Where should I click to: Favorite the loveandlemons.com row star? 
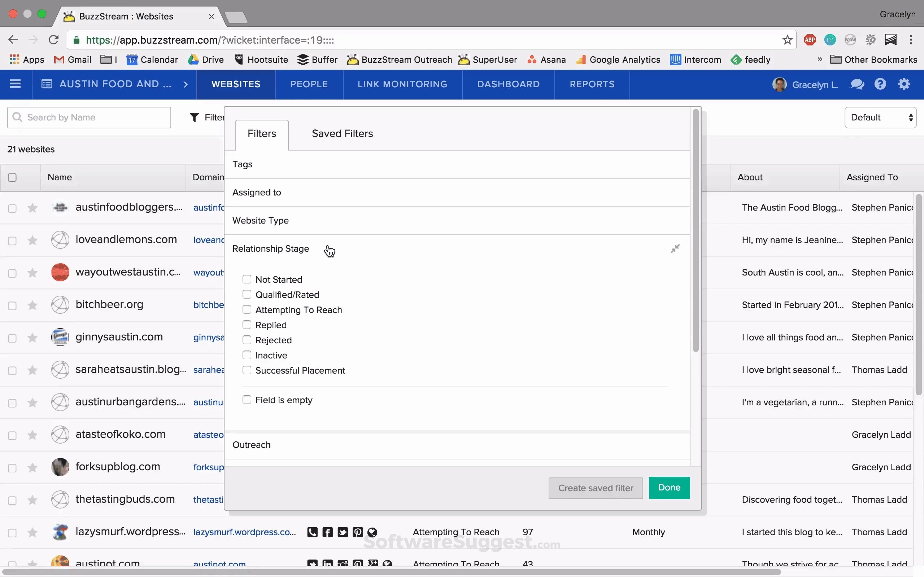(x=32, y=241)
